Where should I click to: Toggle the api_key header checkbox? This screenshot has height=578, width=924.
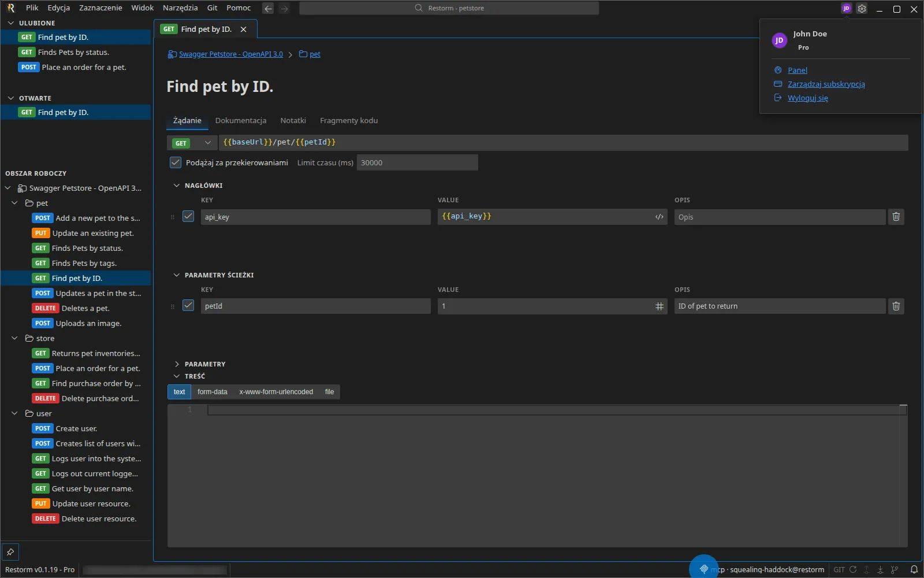click(x=188, y=216)
